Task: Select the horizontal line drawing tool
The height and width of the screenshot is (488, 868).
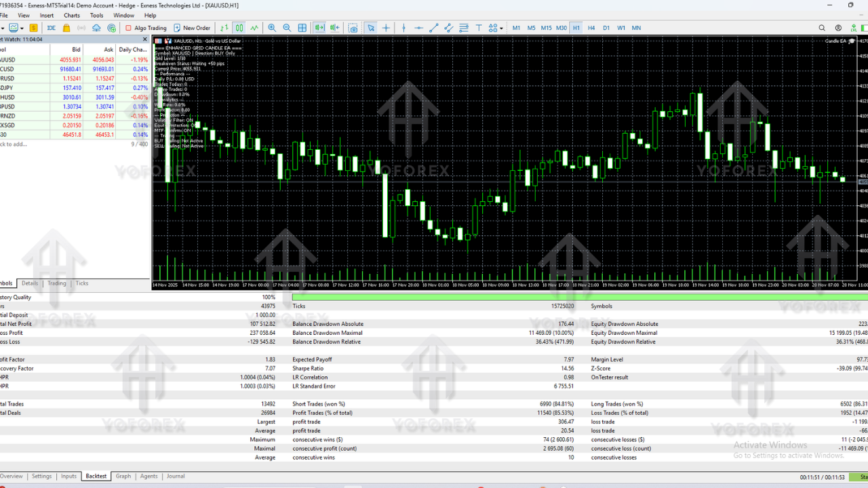Action: pos(420,28)
